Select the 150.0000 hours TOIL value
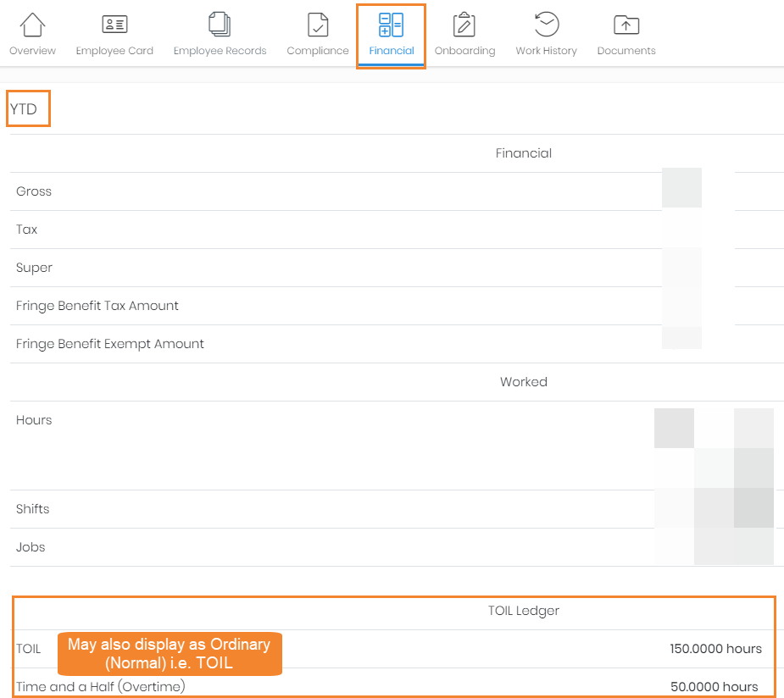The image size is (784, 698). tap(715, 649)
